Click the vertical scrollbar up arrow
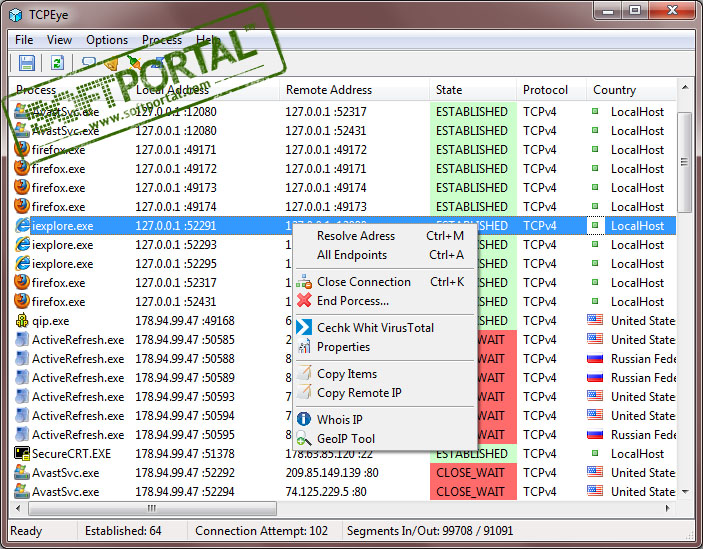Image resolution: width=703 pixels, height=549 pixels. click(685, 87)
